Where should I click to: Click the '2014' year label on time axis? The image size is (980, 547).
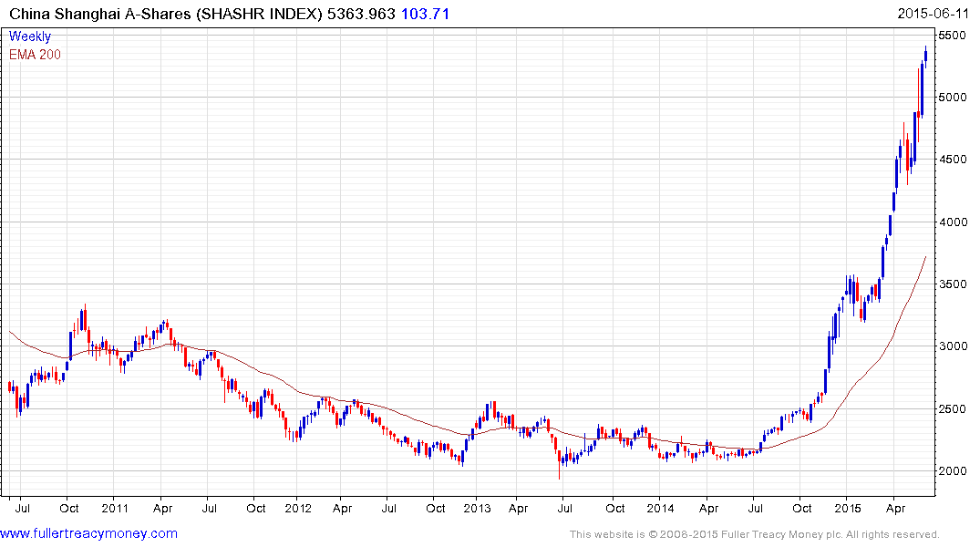pyautogui.click(x=660, y=508)
